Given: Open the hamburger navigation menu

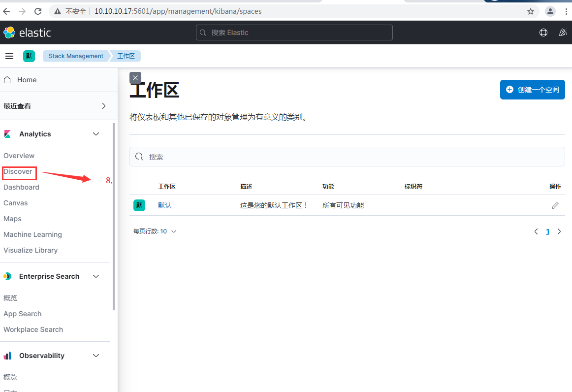Looking at the screenshot, I should (x=9, y=56).
